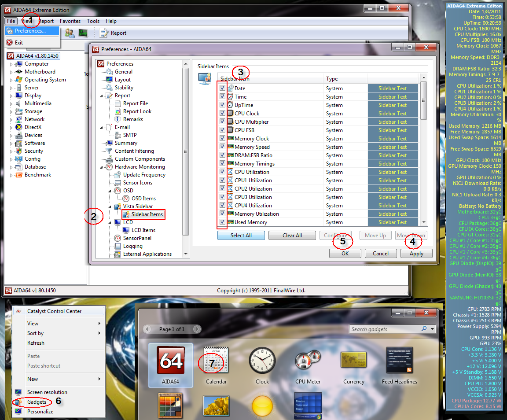This screenshot has width=507, height=420.
Task: Choose the Feed Headlines gadget
Action: click(x=399, y=361)
